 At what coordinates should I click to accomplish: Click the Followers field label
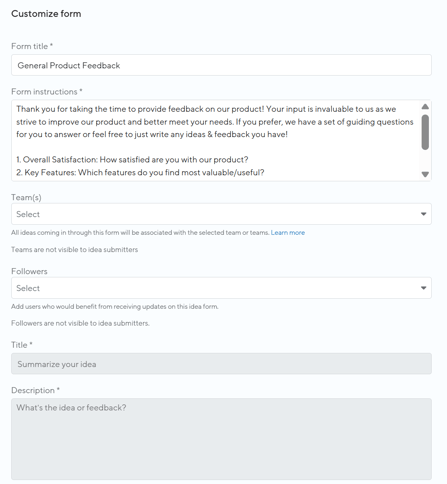(x=29, y=271)
